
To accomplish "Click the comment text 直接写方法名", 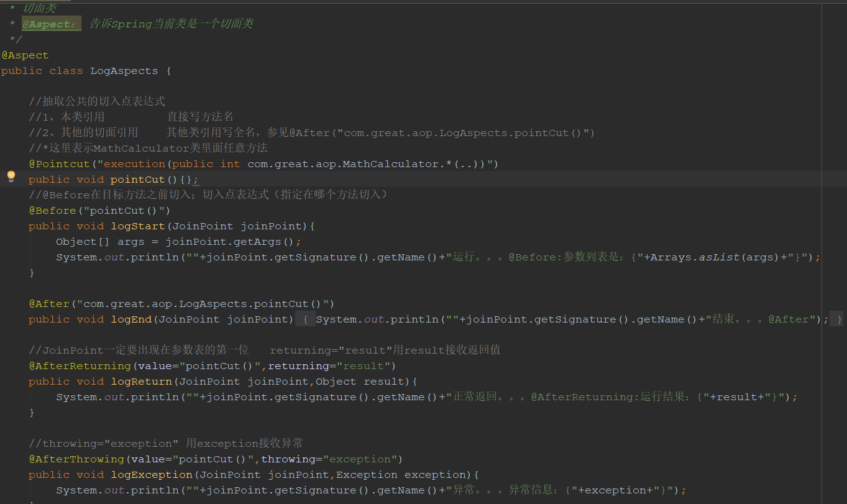I will pyautogui.click(x=200, y=117).
